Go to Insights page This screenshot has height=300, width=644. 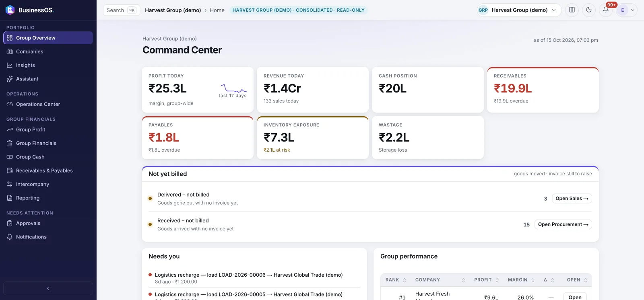(48, 65)
